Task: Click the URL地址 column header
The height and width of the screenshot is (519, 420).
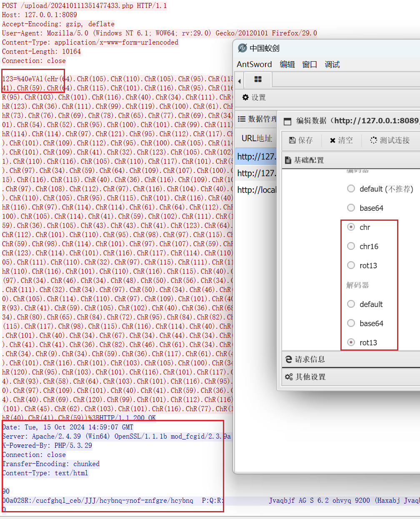Action: pyautogui.click(x=257, y=138)
